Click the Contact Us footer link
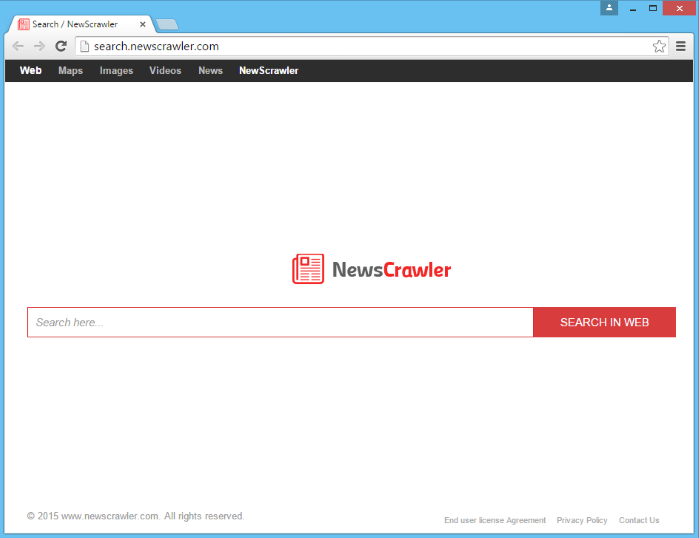This screenshot has width=699, height=538. point(639,520)
